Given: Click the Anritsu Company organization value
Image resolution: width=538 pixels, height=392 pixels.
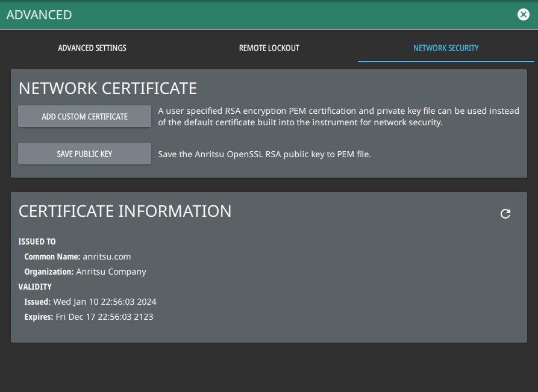Looking at the screenshot, I should pyautogui.click(x=111, y=272).
